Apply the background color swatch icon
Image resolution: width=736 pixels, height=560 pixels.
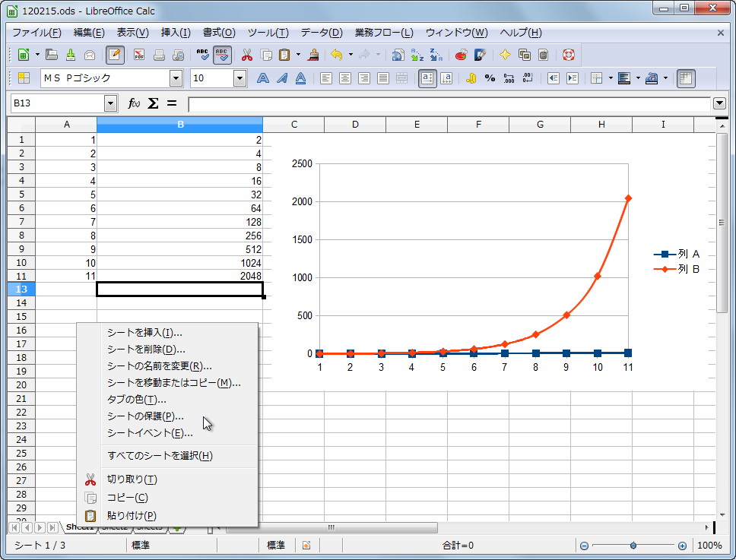coord(624,78)
